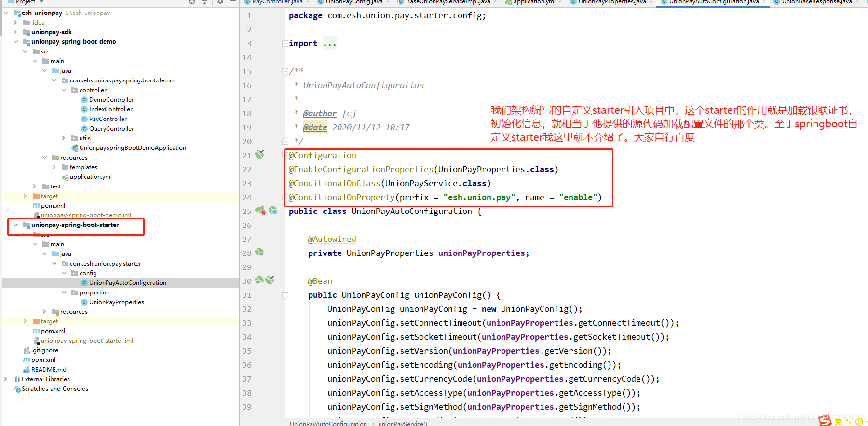Expand the utils package in the demo module
The image size is (868, 426).
tap(64, 138)
